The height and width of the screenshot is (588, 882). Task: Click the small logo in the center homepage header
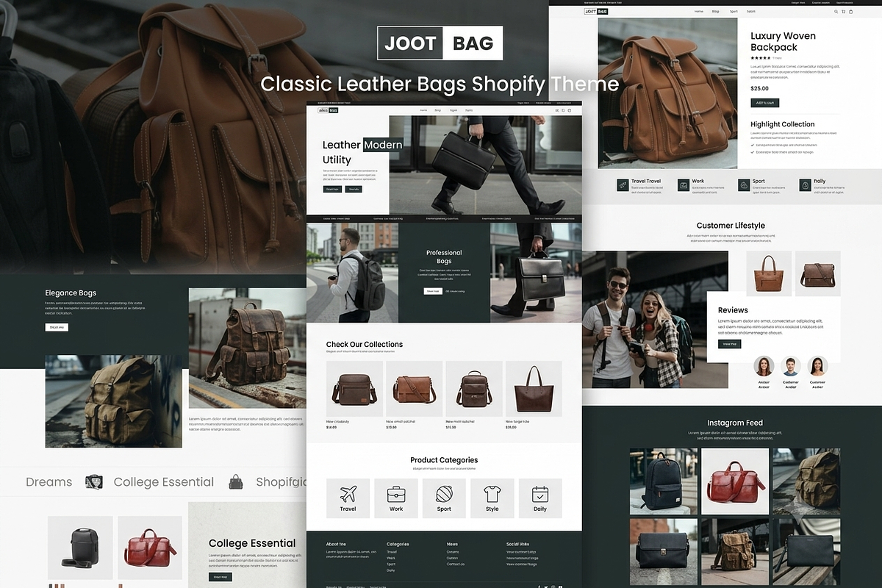tap(328, 110)
